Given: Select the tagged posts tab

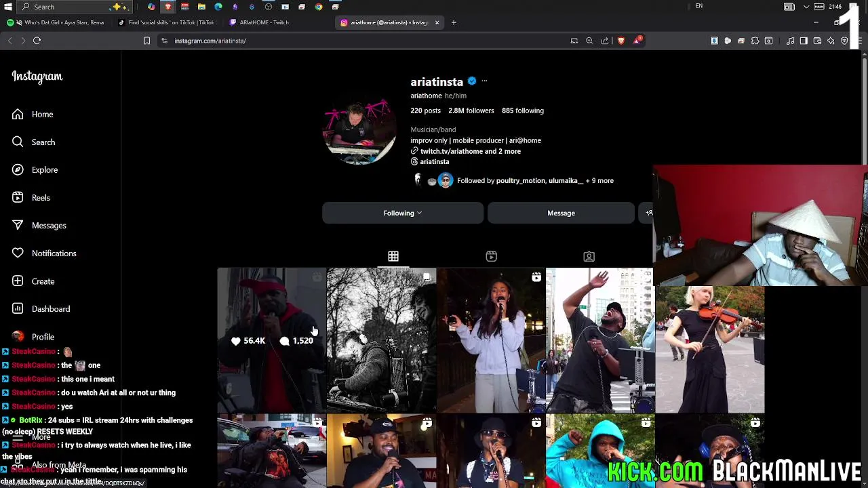Looking at the screenshot, I should 589,256.
